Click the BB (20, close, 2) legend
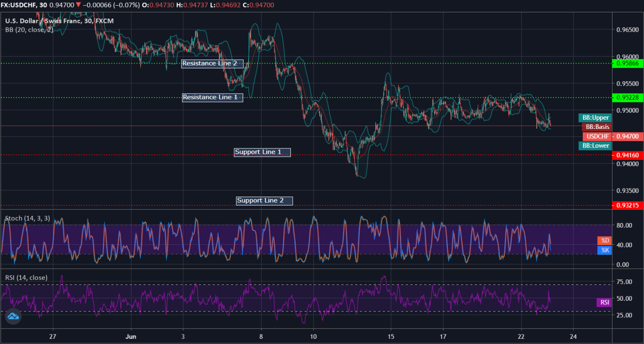Viewport: 644px width, 344px height. [29, 30]
